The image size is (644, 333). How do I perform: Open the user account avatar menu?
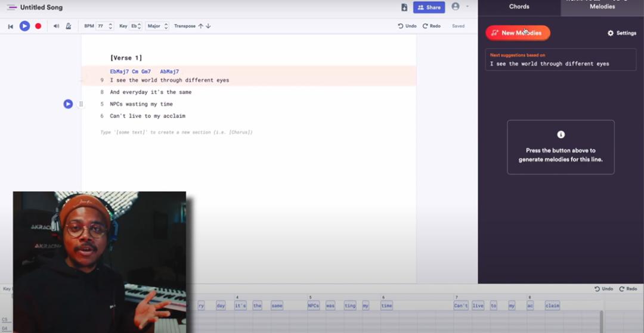point(455,6)
